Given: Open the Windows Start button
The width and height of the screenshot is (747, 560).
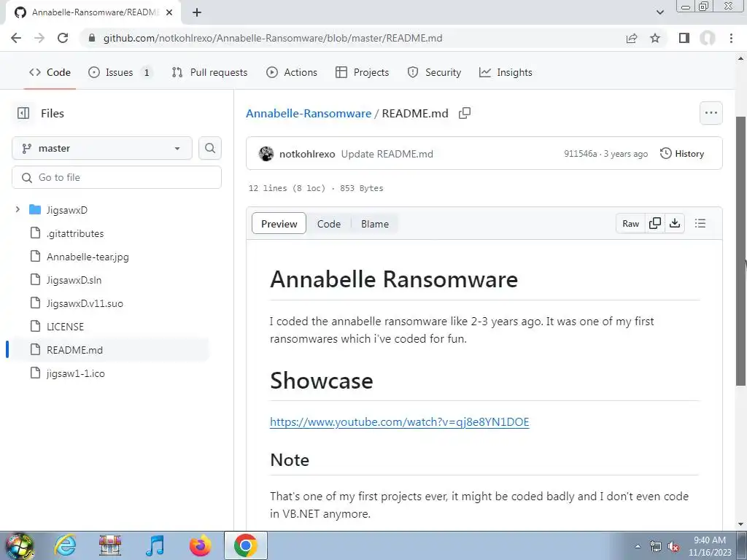Looking at the screenshot, I should click(x=19, y=545).
